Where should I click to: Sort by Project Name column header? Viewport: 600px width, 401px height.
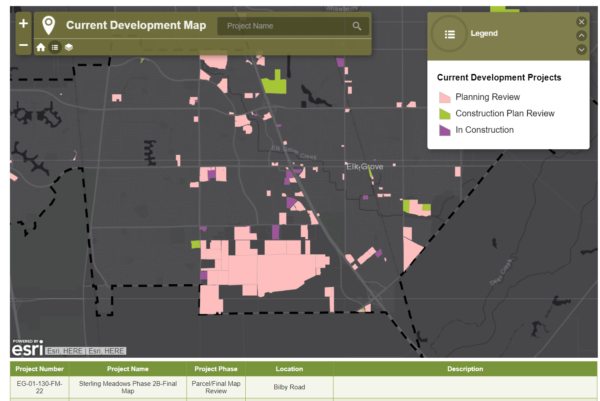pyautogui.click(x=128, y=369)
